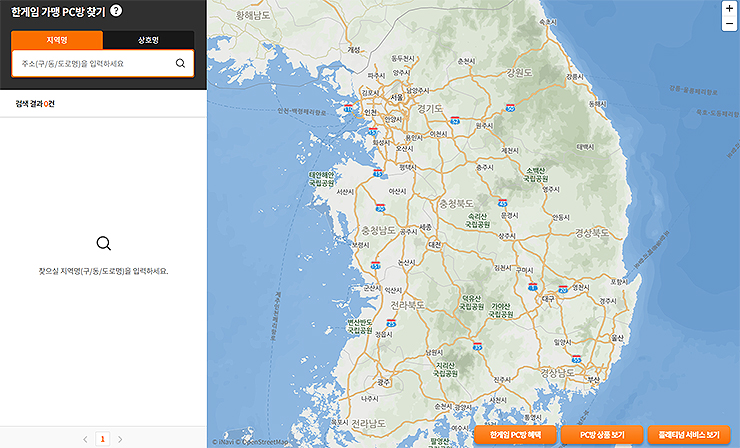This screenshot has height=448, width=740.
Task: Click the 태안해안 국립공원 label
Action: click(x=322, y=178)
